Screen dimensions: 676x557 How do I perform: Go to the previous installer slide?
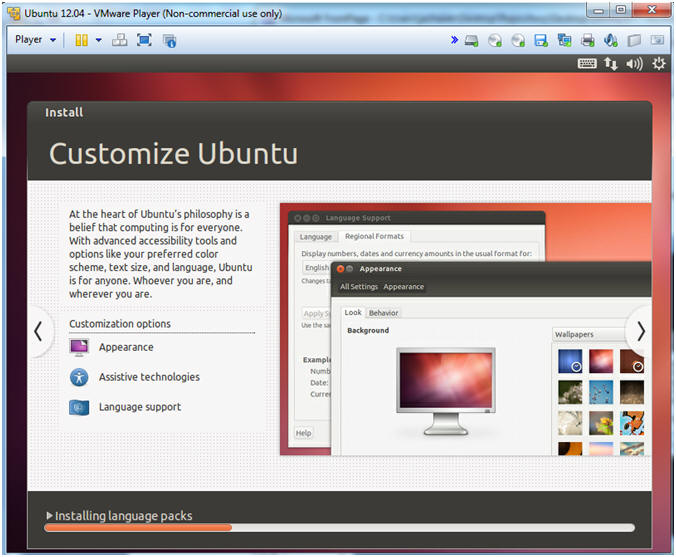(x=38, y=331)
